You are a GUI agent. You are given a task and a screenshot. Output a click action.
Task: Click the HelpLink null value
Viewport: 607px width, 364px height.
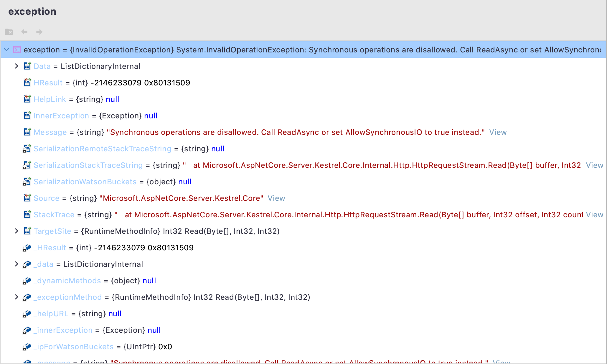[x=113, y=99]
